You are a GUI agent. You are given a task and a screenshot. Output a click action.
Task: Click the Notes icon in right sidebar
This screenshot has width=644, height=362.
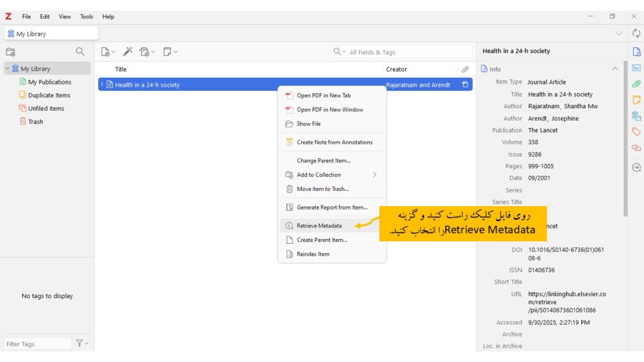point(636,100)
